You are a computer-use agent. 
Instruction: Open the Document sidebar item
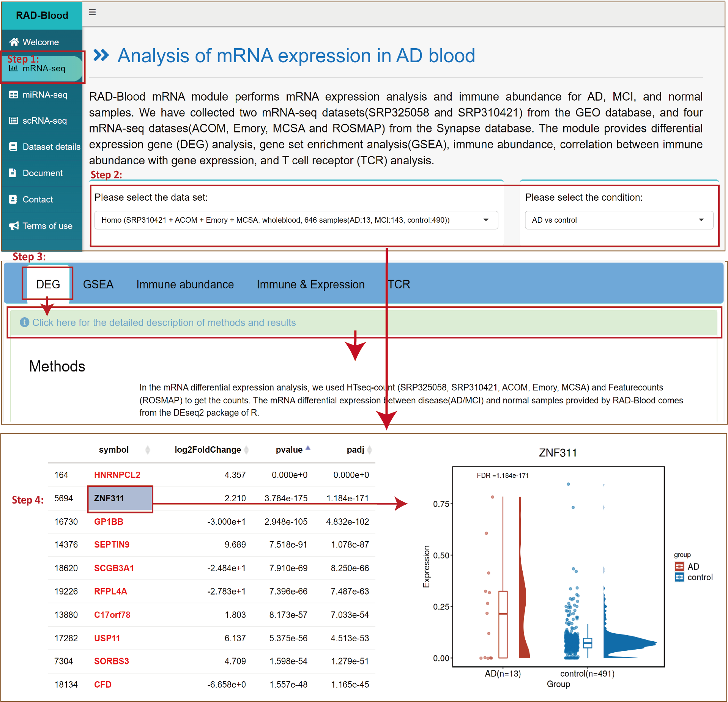(x=42, y=173)
